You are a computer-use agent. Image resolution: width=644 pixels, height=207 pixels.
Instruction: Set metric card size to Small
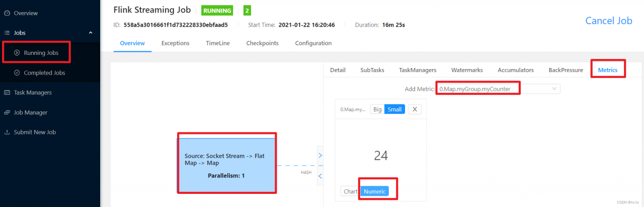[x=395, y=109]
